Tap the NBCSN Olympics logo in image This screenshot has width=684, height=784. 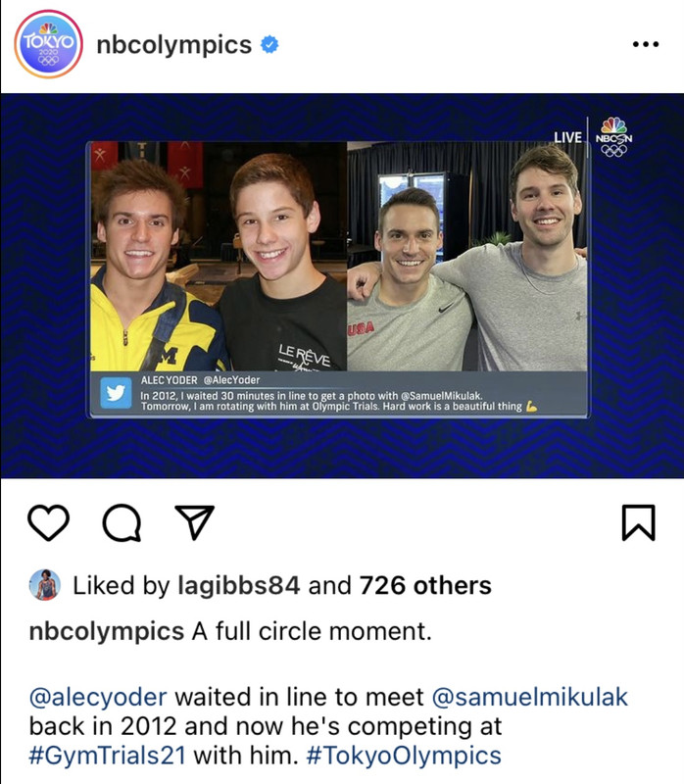tap(613, 136)
